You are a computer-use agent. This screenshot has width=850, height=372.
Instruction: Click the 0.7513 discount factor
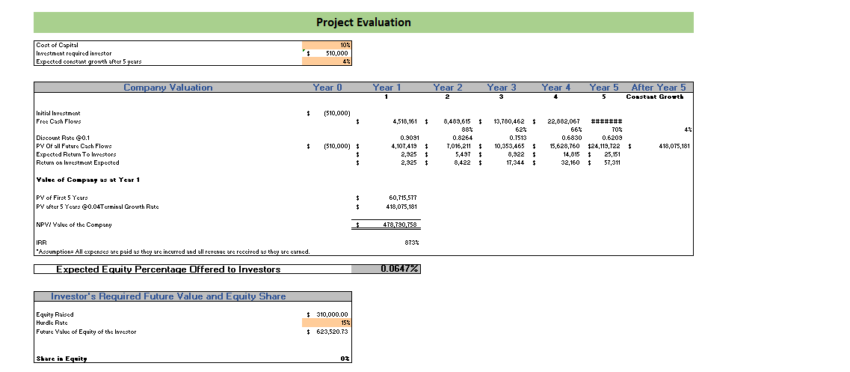point(519,138)
